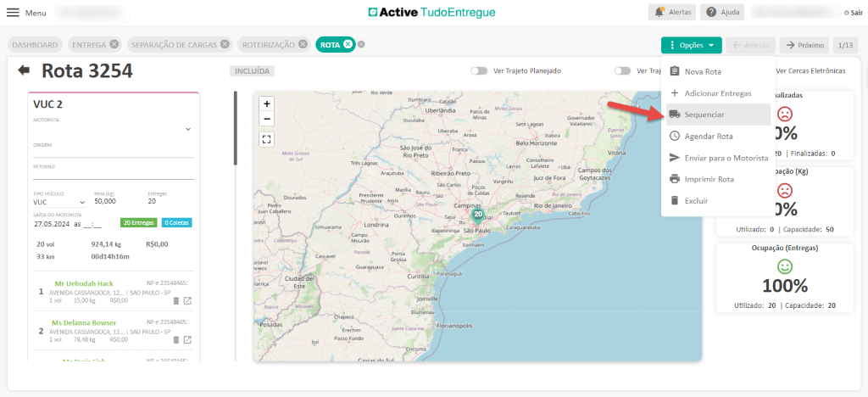Screen dimensions: 868x397
Task: Toggle Ver Trajeto Planejado switch
Action: point(479,71)
